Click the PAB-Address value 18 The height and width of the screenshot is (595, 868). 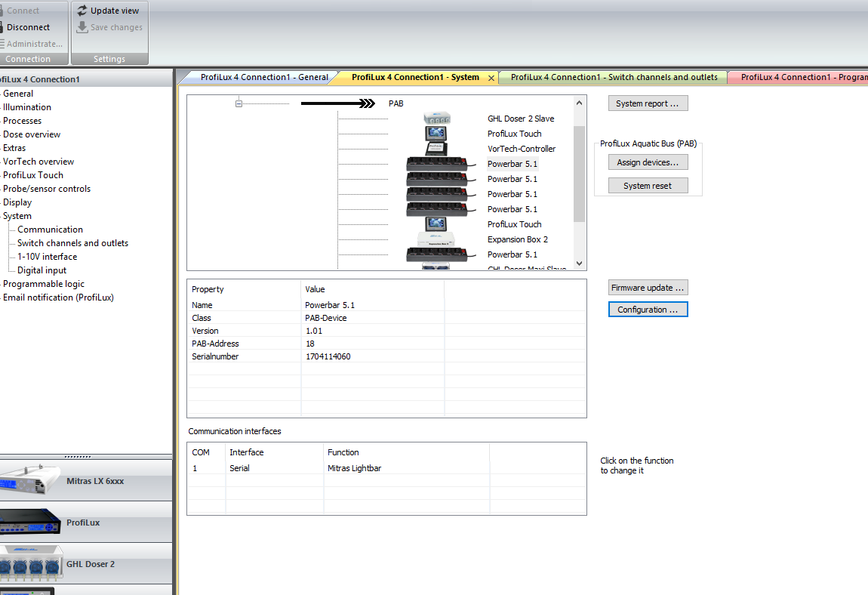(310, 344)
